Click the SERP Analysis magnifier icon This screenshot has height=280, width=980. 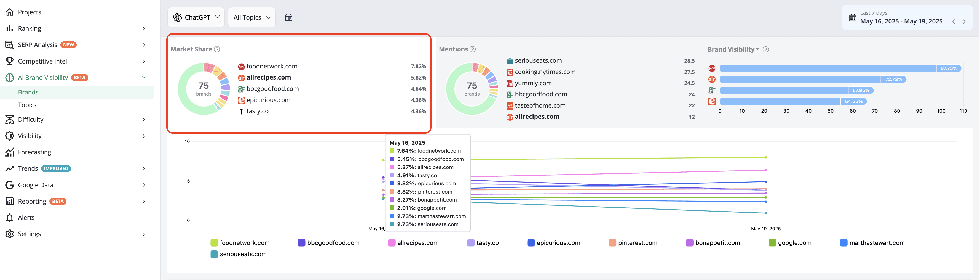point(9,45)
